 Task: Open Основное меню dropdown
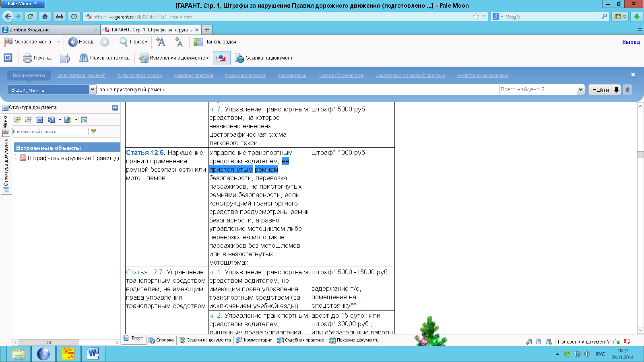[x=32, y=42]
